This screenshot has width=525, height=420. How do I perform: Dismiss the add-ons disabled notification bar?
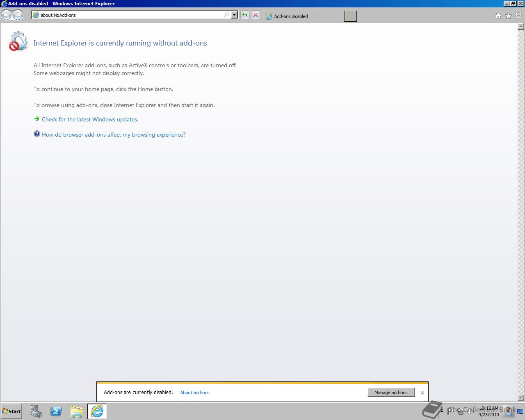click(422, 393)
